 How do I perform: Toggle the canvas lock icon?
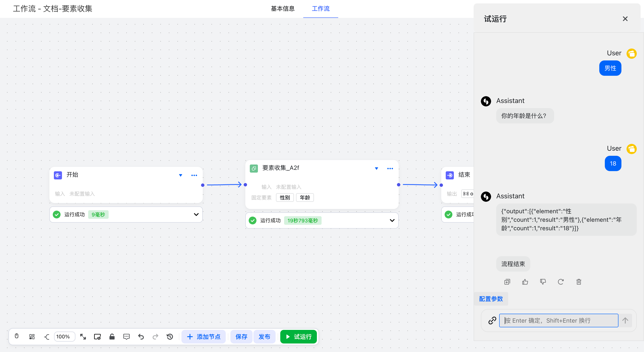click(112, 336)
